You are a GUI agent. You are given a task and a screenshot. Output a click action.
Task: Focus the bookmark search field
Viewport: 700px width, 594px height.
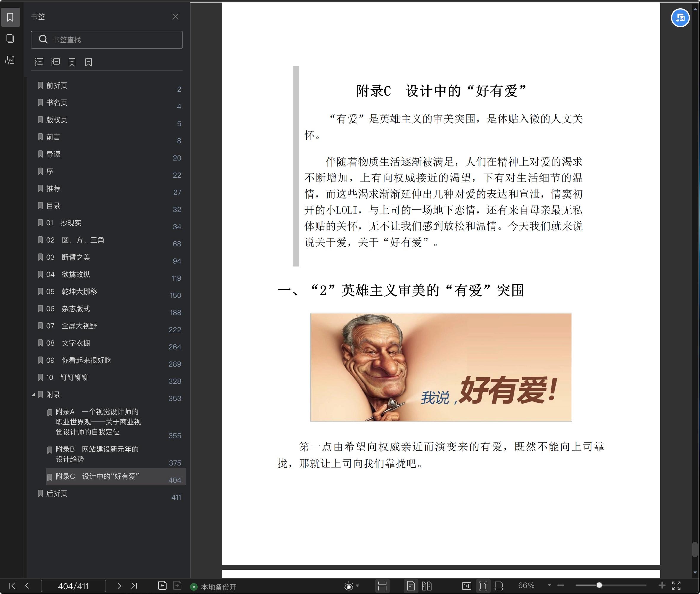106,40
